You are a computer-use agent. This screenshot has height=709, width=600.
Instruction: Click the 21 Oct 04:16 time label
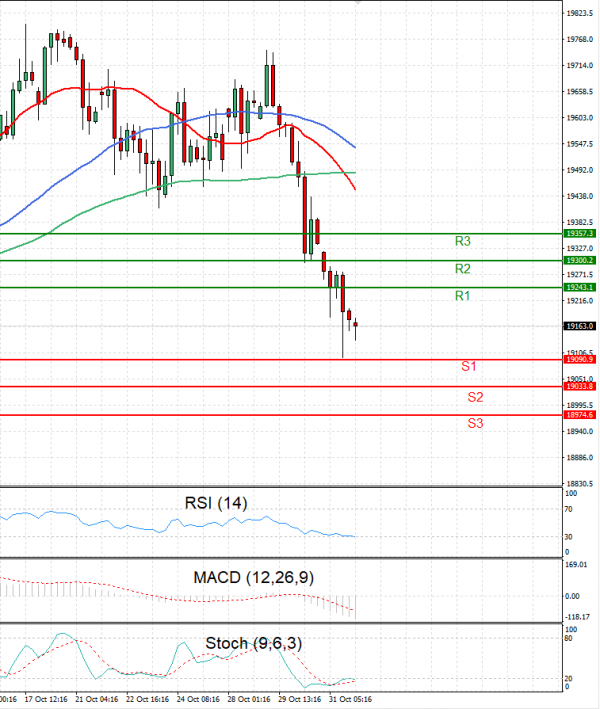coord(97,700)
